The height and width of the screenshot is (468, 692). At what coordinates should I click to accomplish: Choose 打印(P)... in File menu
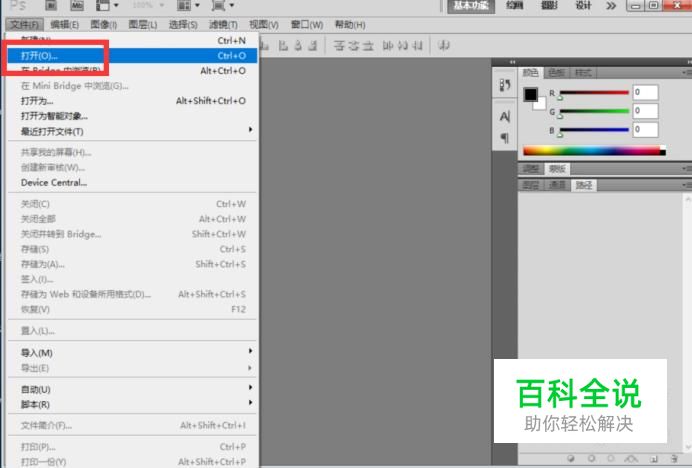click(132, 447)
